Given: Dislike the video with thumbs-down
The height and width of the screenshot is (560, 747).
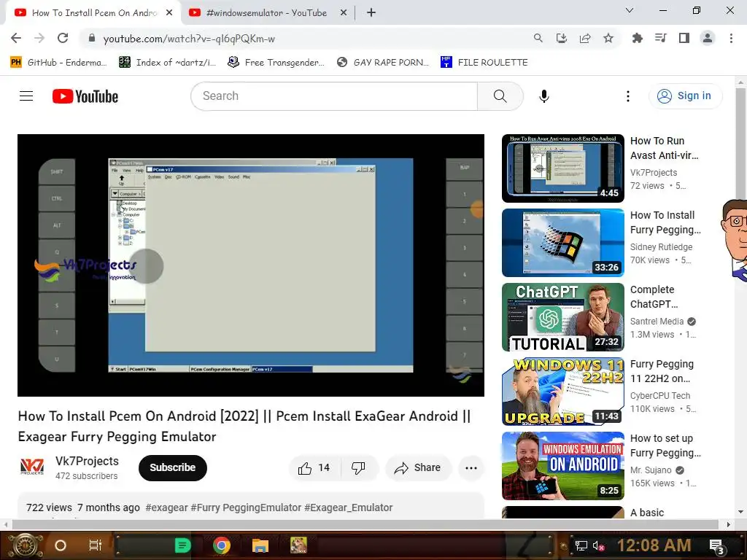Looking at the screenshot, I should point(358,467).
